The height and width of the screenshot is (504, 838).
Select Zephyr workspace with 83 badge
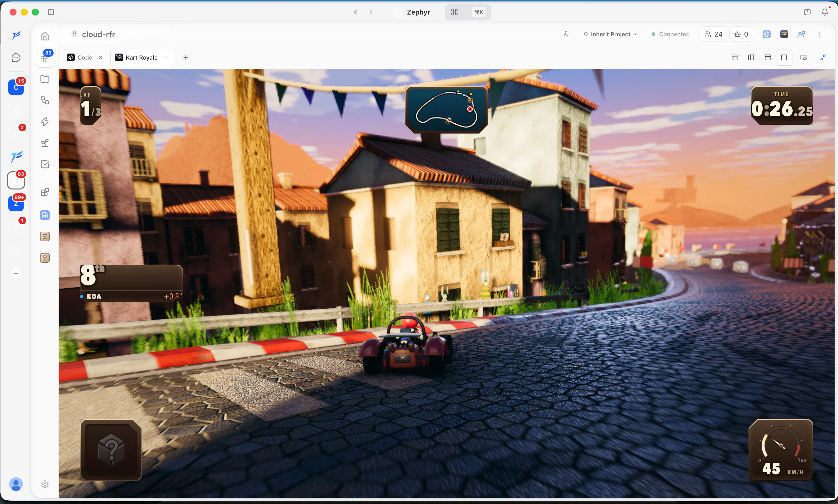click(16, 180)
